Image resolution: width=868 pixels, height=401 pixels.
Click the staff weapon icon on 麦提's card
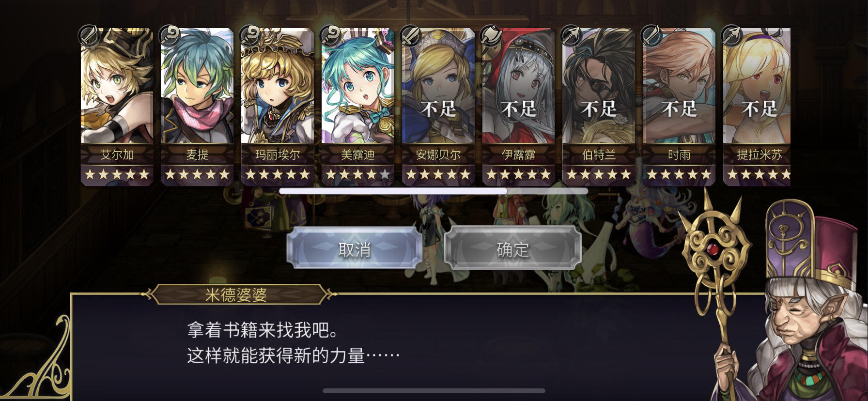pos(169,35)
